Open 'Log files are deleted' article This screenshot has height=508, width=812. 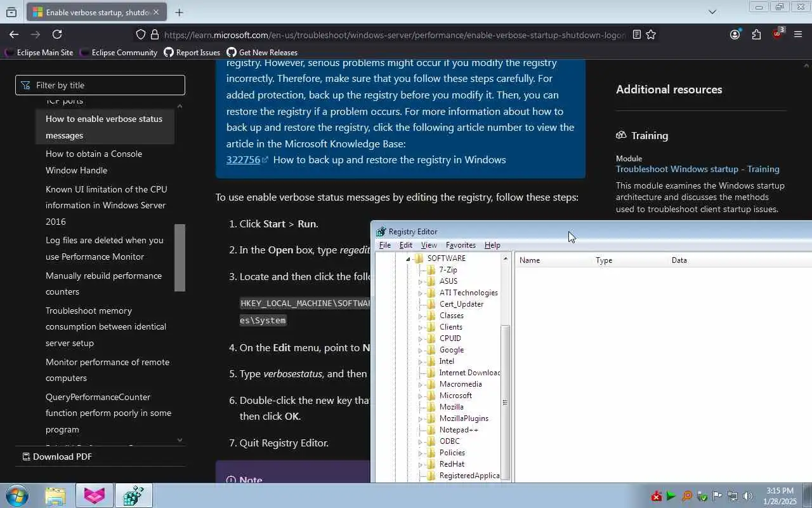105,248
